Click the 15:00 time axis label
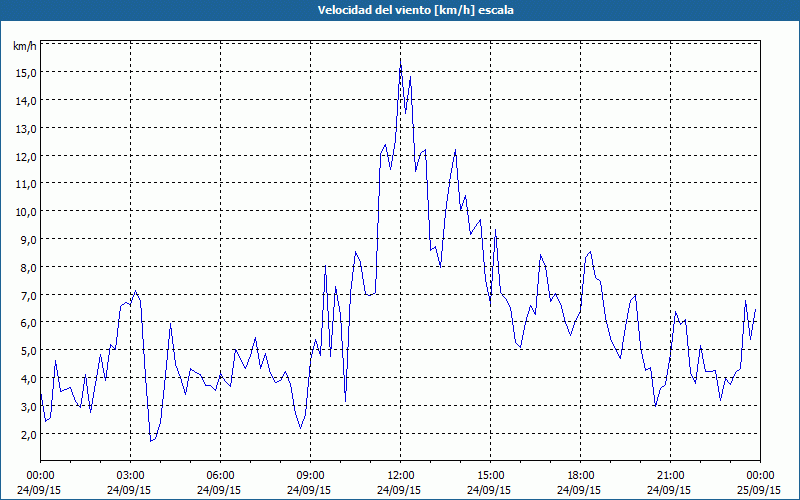This screenshot has width=800, height=500. pyautogui.click(x=490, y=476)
